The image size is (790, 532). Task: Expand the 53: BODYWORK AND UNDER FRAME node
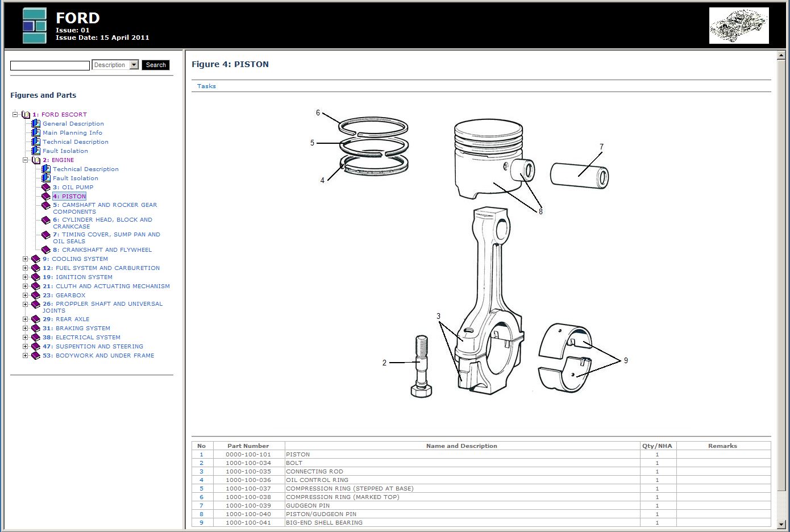(26, 355)
